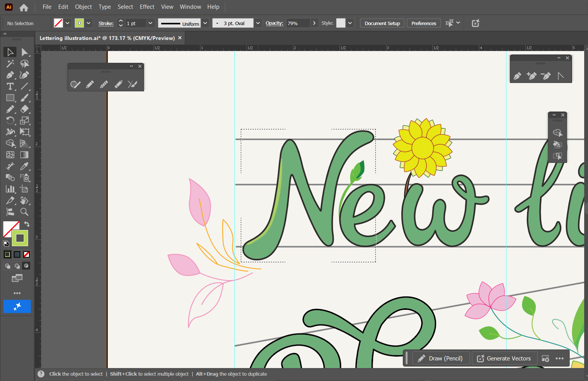Pick Smooth tool in floating pencil panel
Viewport: 588px width, 381px height.
pyautogui.click(x=104, y=84)
